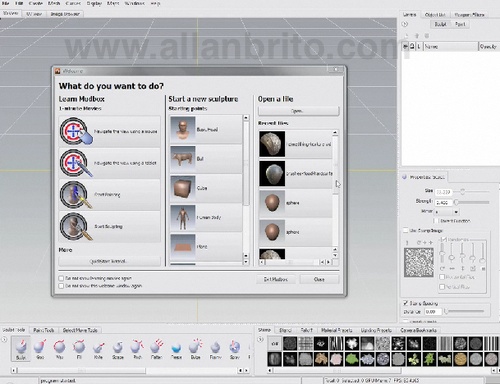Toggle the Invert Function checkbox
This screenshot has height=384, width=500.
[x=436, y=221]
